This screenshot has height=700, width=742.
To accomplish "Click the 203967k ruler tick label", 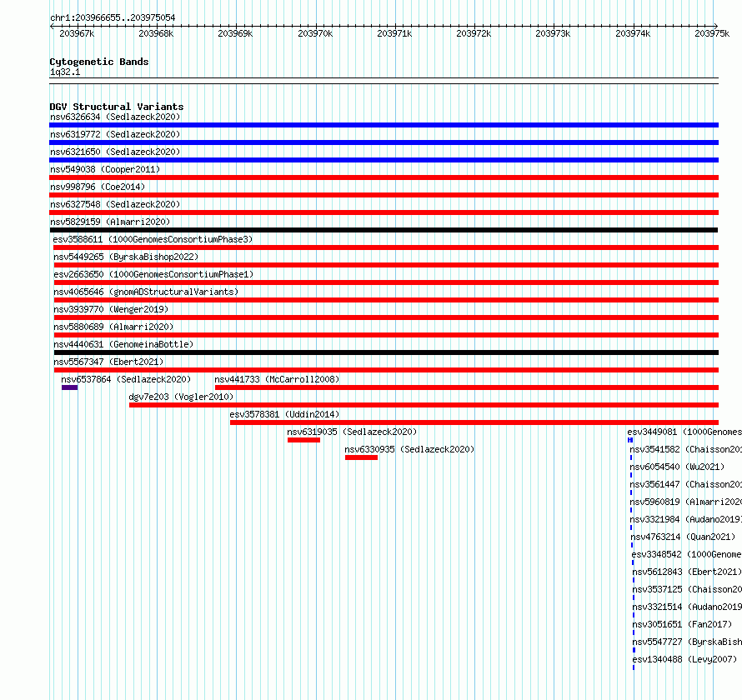I will pos(77,33).
